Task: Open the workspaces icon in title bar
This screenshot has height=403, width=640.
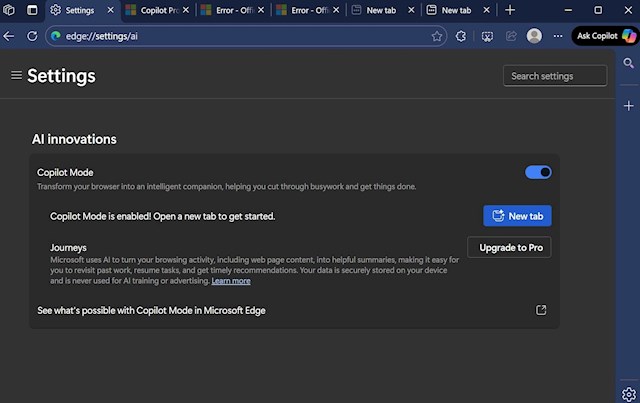Action: click(9, 10)
